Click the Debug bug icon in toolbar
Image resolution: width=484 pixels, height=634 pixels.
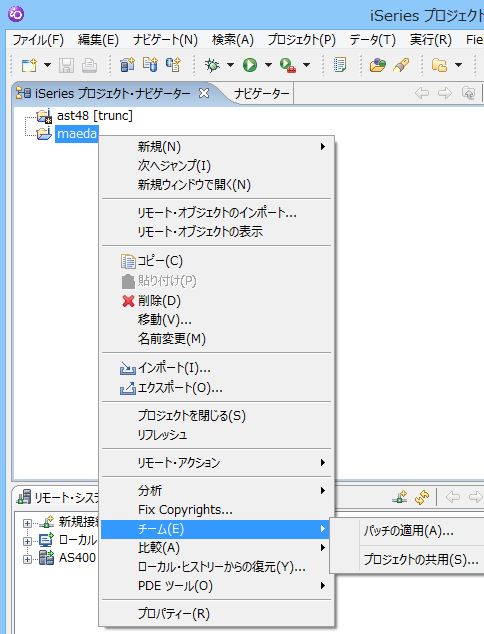tap(212, 65)
